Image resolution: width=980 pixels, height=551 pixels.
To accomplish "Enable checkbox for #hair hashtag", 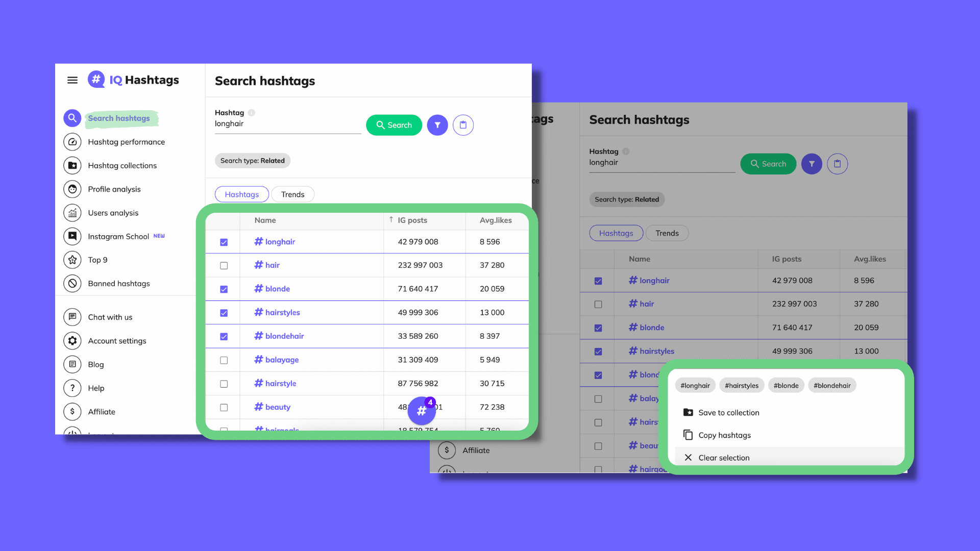I will tap(224, 265).
